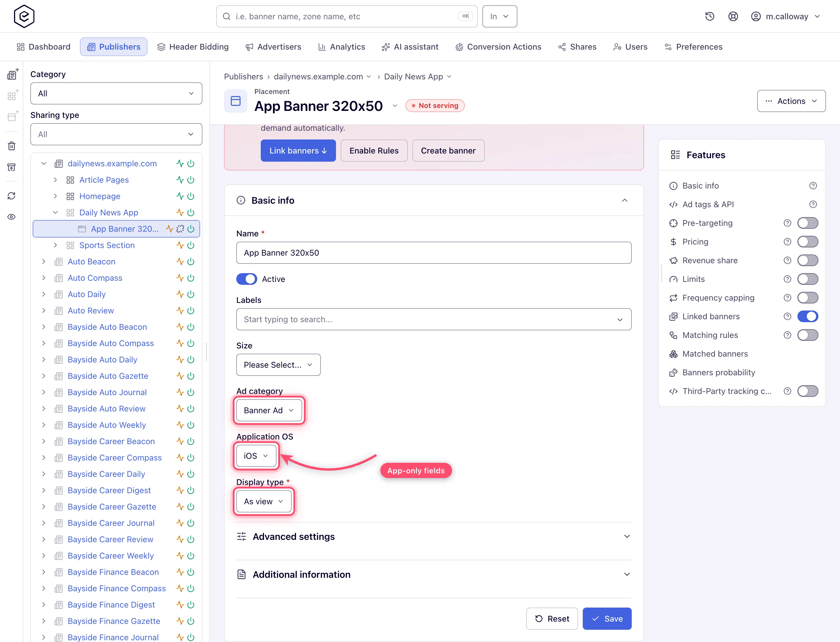Open the Category dropdown
The height and width of the screenshot is (642, 840).
[x=116, y=93]
